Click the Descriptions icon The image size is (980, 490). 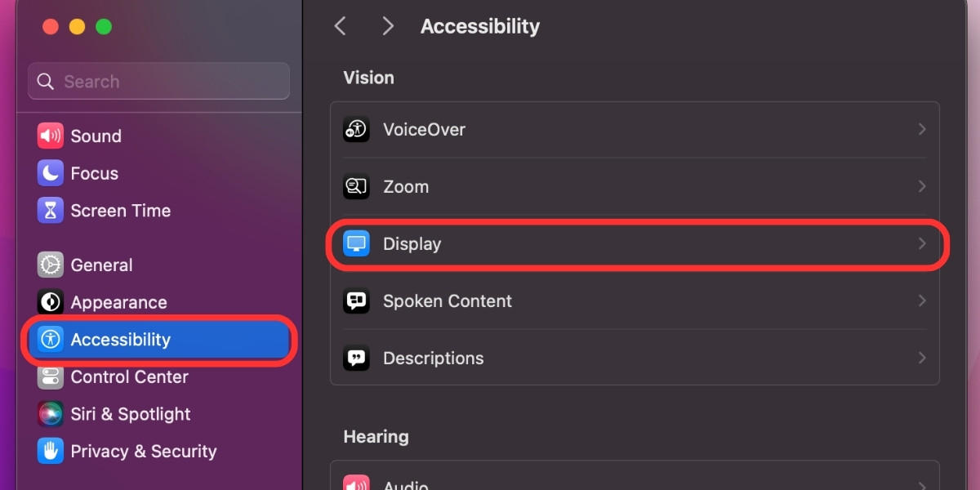coord(356,358)
